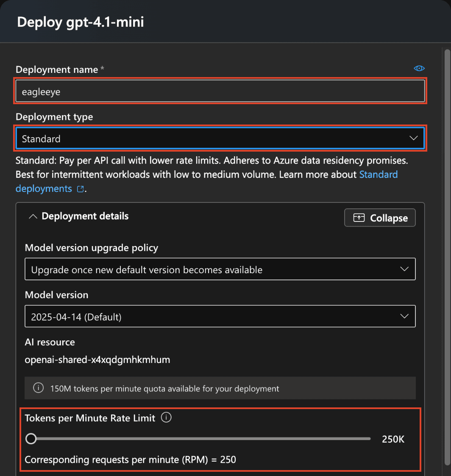
Task: Click the Corresponding requests per minute text
Action: (131, 459)
